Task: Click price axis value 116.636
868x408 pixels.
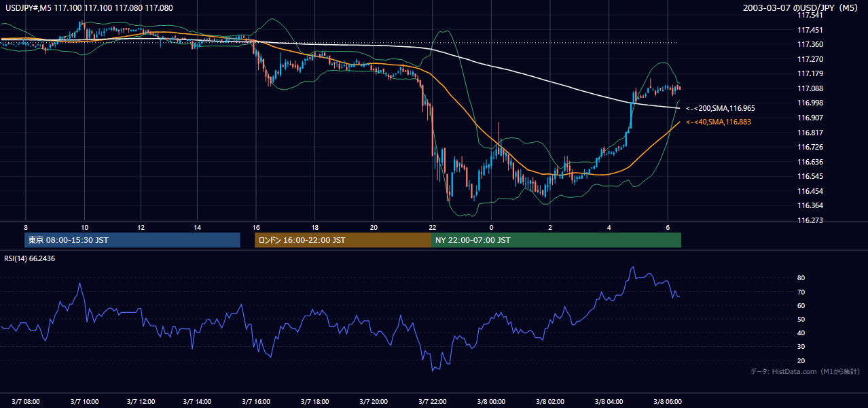Action: coord(810,162)
